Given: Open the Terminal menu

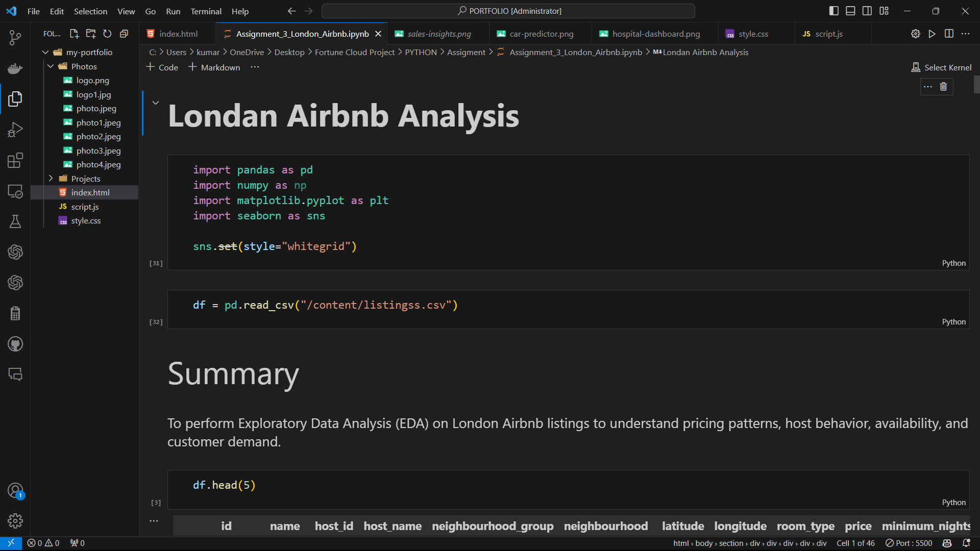Looking at the screenshot, I should [206, 11].
